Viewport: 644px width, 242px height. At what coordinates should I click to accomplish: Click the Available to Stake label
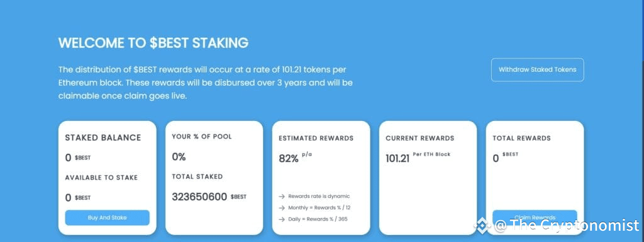click(x=101, y=178)
